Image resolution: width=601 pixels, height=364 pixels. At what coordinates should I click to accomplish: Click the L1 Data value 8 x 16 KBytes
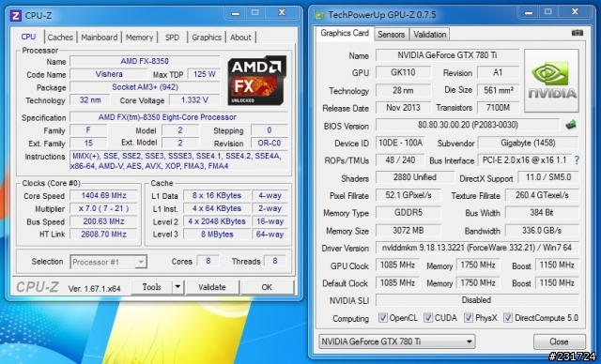pyautogui.click(x=217, y=195)
